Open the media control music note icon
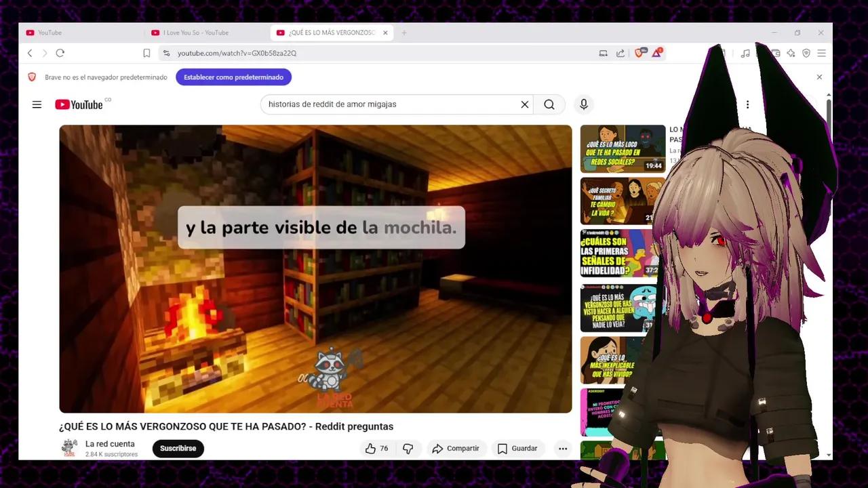The image size is (868, 488). coord(745,53)
